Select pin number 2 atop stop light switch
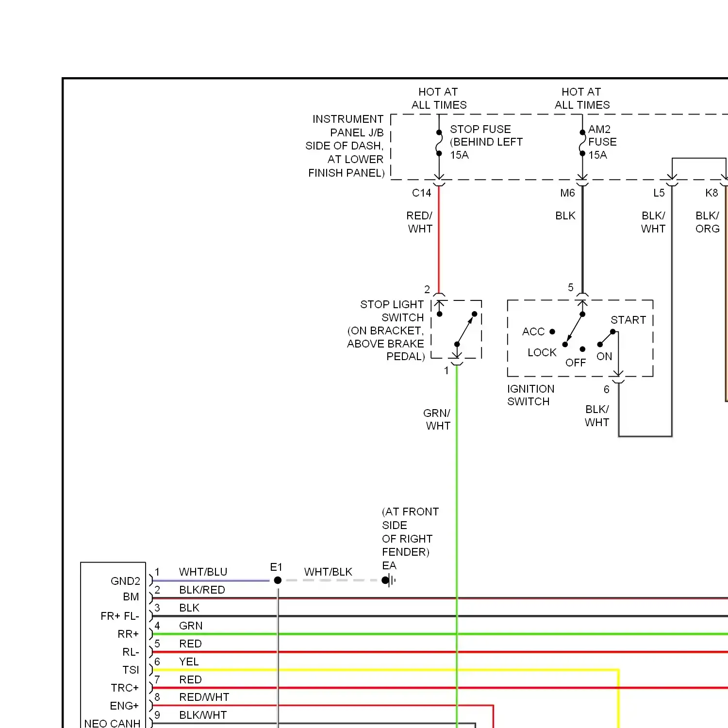This screenshot has height=728, width=728. (x=427, y=290)
